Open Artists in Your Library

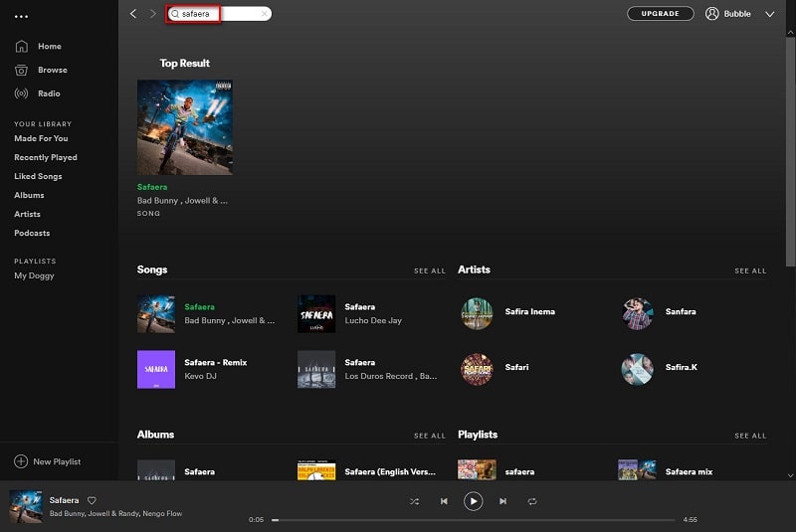[x=27, y=214]
